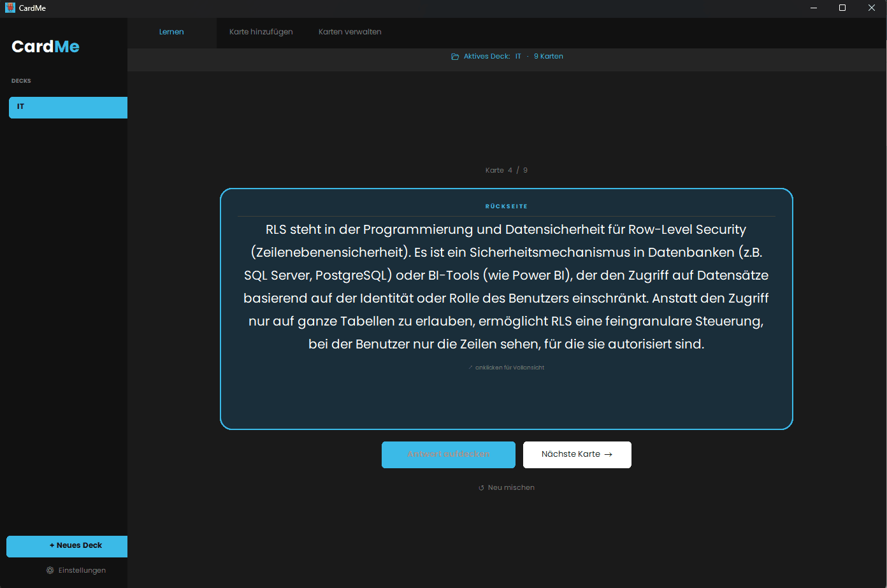The width and height of the screenshot is (887, 588).
Task: Click the folder icon beside Aktives Deck
Action: 454,56
